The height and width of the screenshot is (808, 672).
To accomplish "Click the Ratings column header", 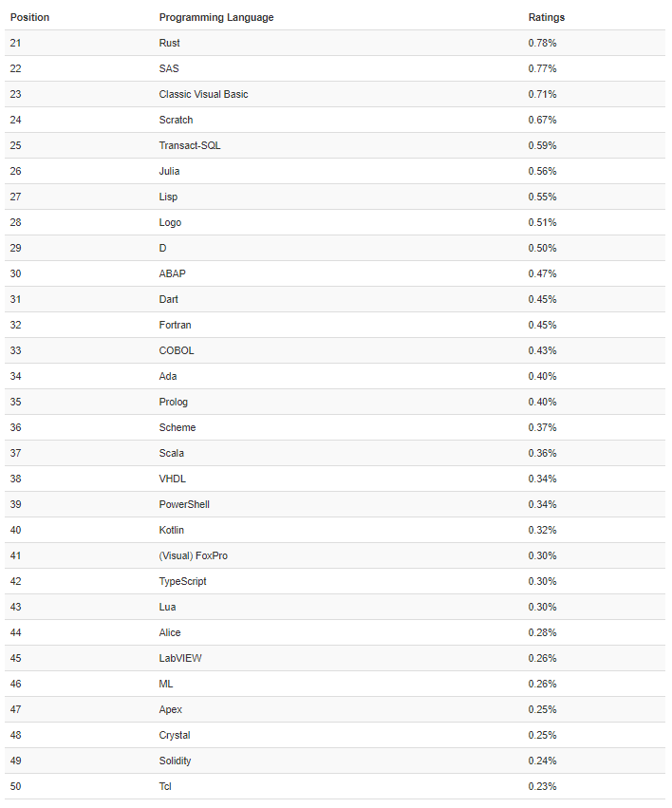I will [546, 17].
